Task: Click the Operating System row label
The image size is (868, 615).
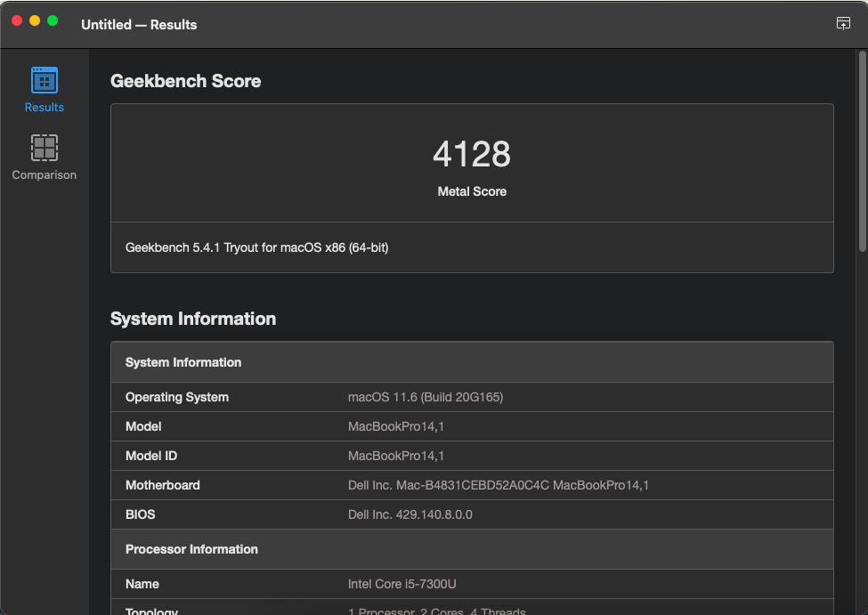Action: coord(177,398)
